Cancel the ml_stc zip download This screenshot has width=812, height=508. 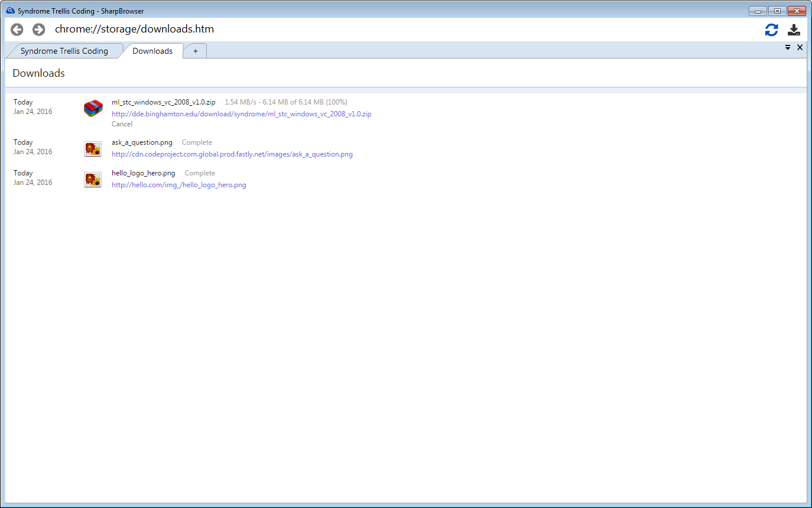pos(122,124)
